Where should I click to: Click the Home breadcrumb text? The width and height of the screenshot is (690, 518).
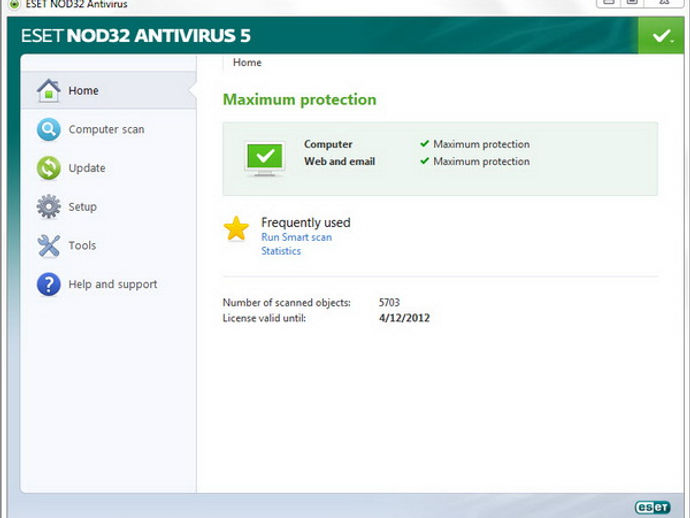point(247,62)
